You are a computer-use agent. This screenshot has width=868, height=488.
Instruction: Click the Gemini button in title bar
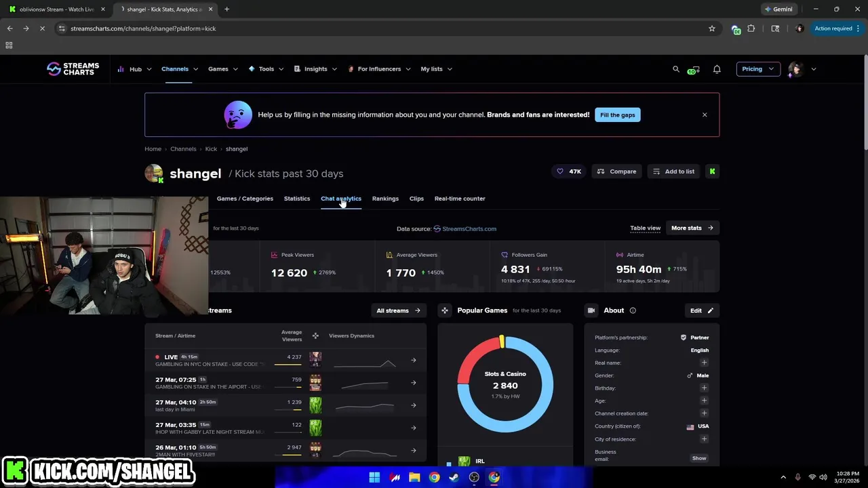pos(778,9)
